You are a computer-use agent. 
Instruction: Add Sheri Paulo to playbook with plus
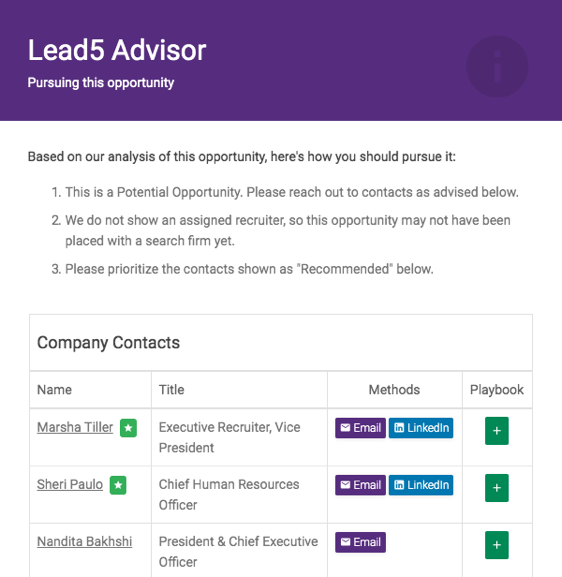tap(497, 488)
